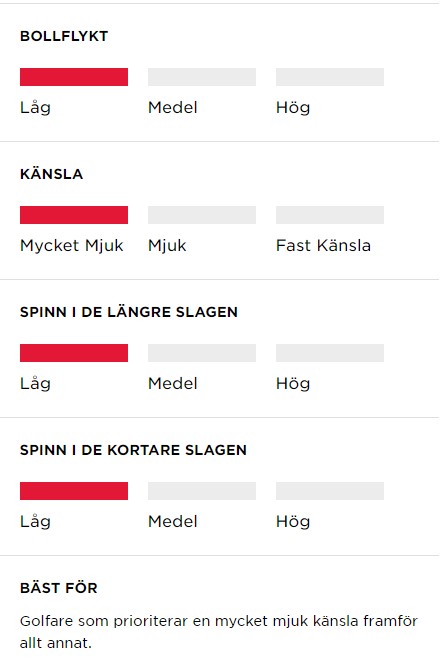Image resolution: width=445 pixels, height=666 pixels.
Task: Click the Fast Känsla label text
Action: click(323, 246)
